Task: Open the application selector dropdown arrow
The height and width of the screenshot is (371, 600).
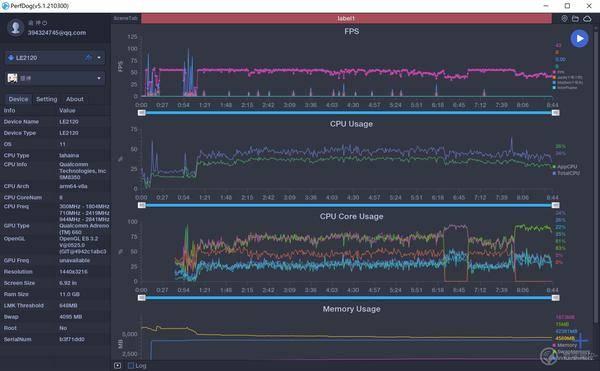Action: pos(99,78)
